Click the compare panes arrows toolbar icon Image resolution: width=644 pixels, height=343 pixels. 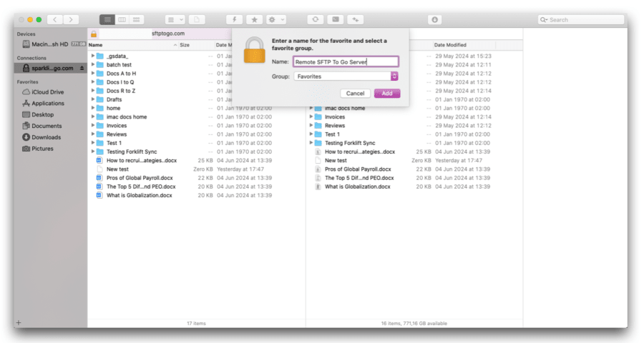tap(355, 19)
